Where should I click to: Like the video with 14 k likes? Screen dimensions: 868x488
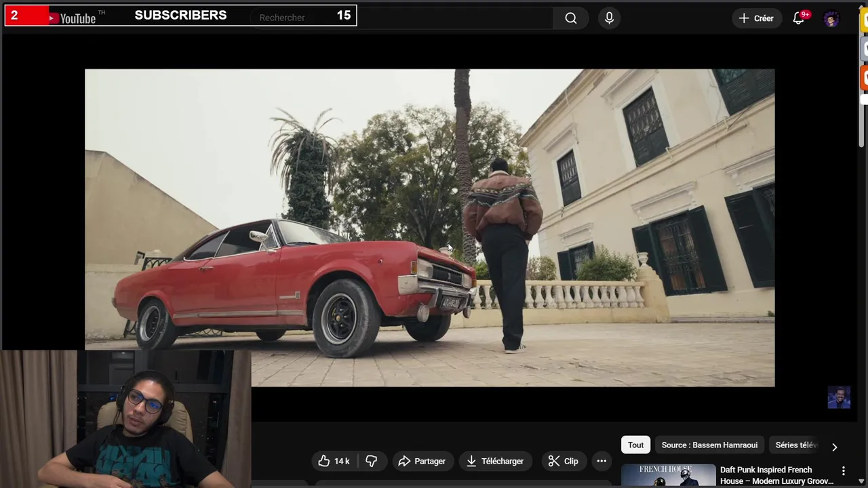[x=334, y=461]
